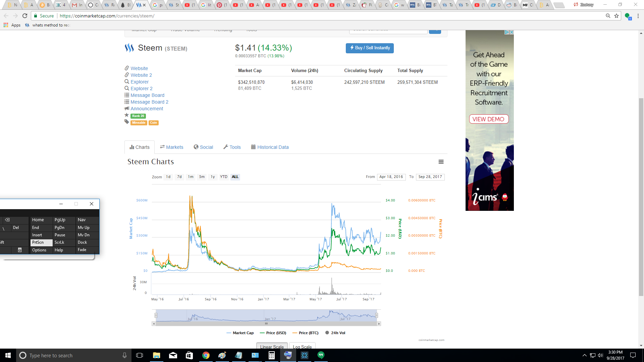The width and height of the screenshot is (644, 362).
Task: Set chart zoom to 1m
Action: [191, 177]
